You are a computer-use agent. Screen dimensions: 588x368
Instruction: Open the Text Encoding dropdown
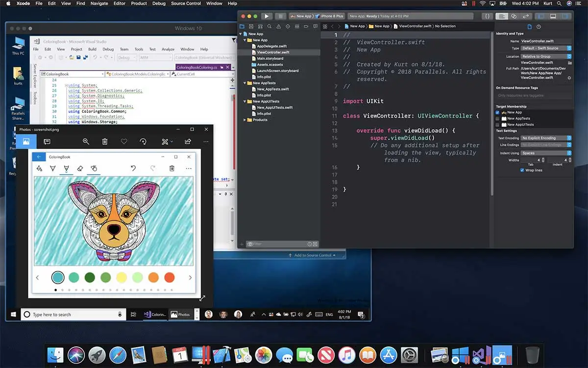pyautogui.click(x=545, y=138)
